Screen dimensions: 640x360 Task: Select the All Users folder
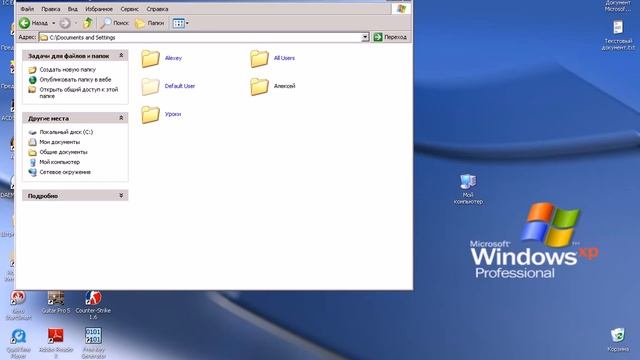point(272,58)
